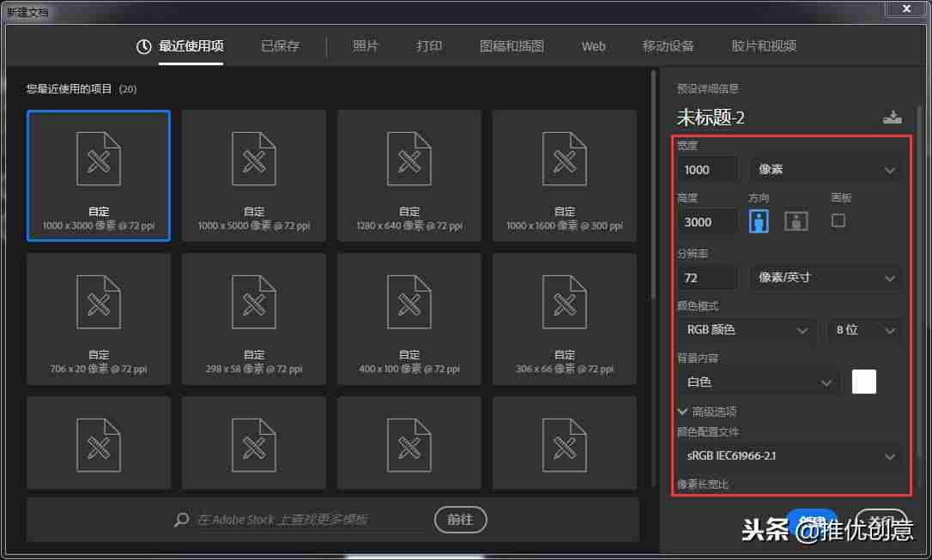The height and width of the screenshot is (560, 932).
Task: Switch to the 已保存 tab
Action: (281, 46)
